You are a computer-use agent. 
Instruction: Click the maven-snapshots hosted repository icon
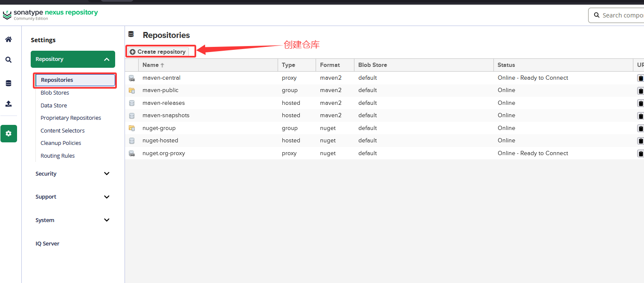[x=132, y=116]
